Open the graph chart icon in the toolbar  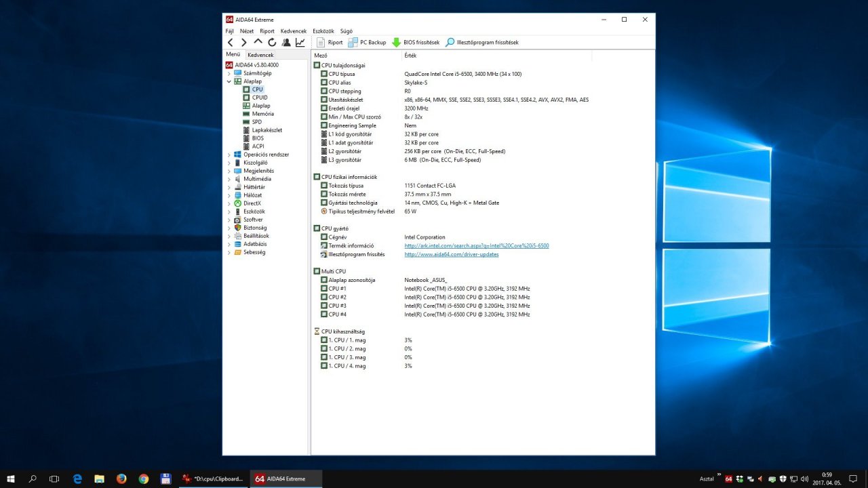(x=300, y=42)
